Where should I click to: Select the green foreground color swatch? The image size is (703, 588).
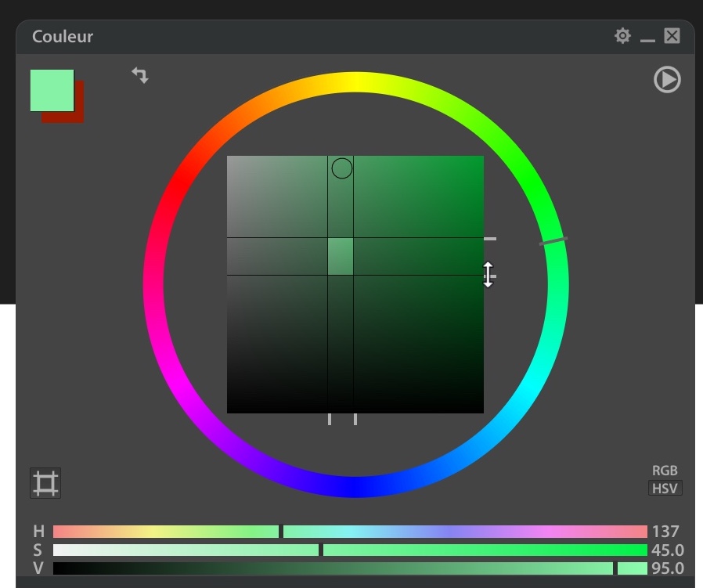click(x=51, y=88)
